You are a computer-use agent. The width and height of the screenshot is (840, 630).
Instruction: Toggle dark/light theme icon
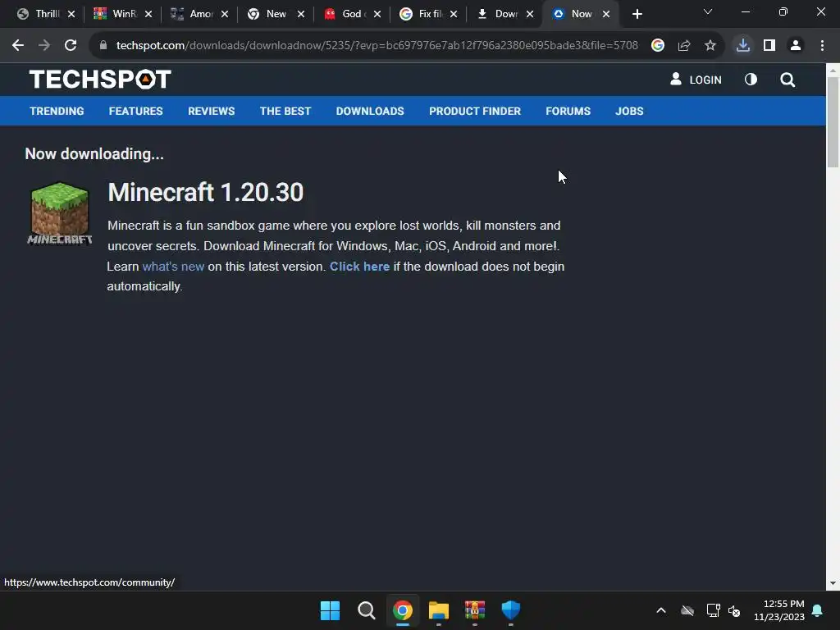click(751, 80)
